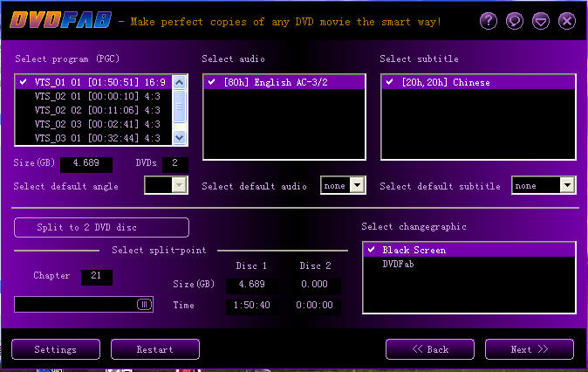Click Disc 1 size value 4.689
588x372 pixels.
pos(251,285)
